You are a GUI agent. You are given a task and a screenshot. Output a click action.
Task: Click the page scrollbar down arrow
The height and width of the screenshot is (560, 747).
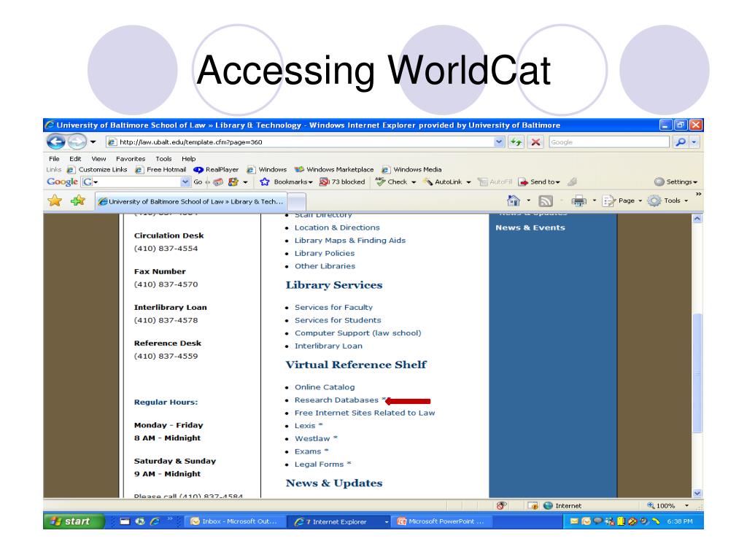pyautogui.click(x=697, y=494)
